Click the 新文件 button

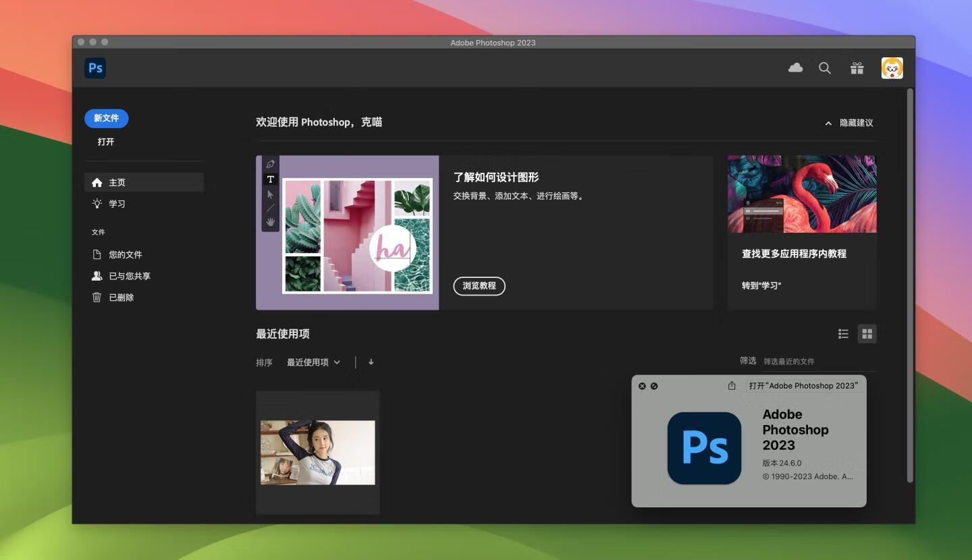(107, 118)
